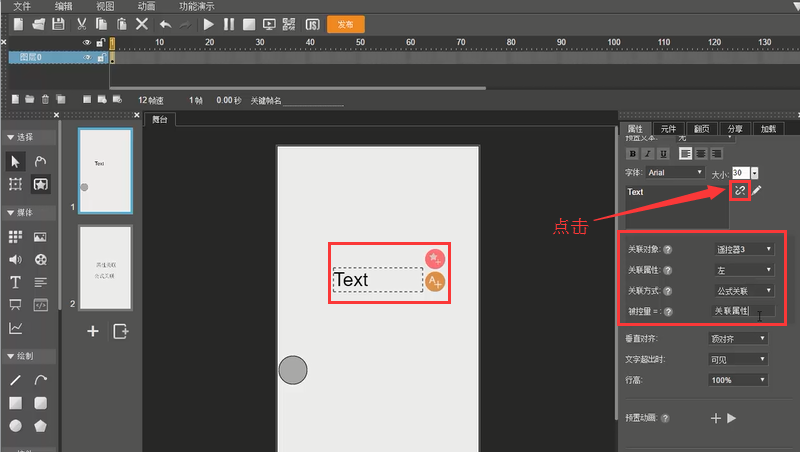Stop the animation playback

(x=248, y=24)
